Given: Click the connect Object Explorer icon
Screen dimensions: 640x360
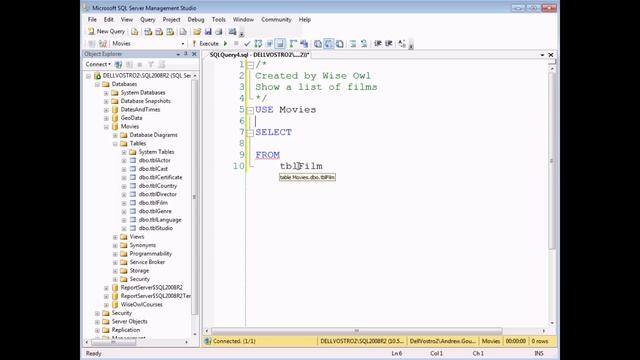Looking at the screenshot, I should (x=118, y=64).
